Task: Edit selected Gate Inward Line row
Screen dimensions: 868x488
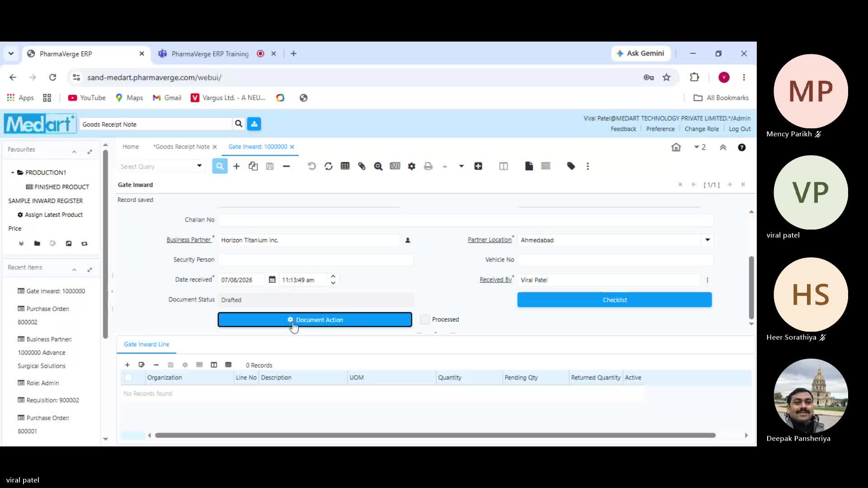Action: [142, 365]
